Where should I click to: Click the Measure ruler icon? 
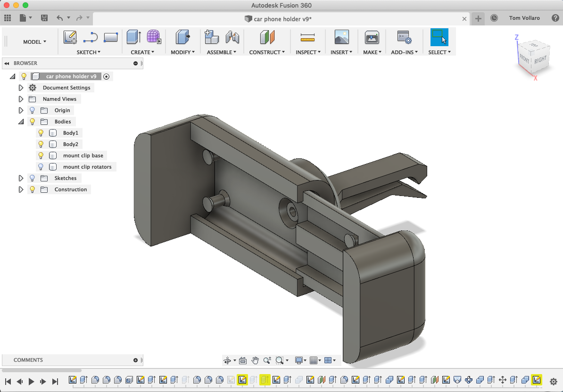[308, 37]
